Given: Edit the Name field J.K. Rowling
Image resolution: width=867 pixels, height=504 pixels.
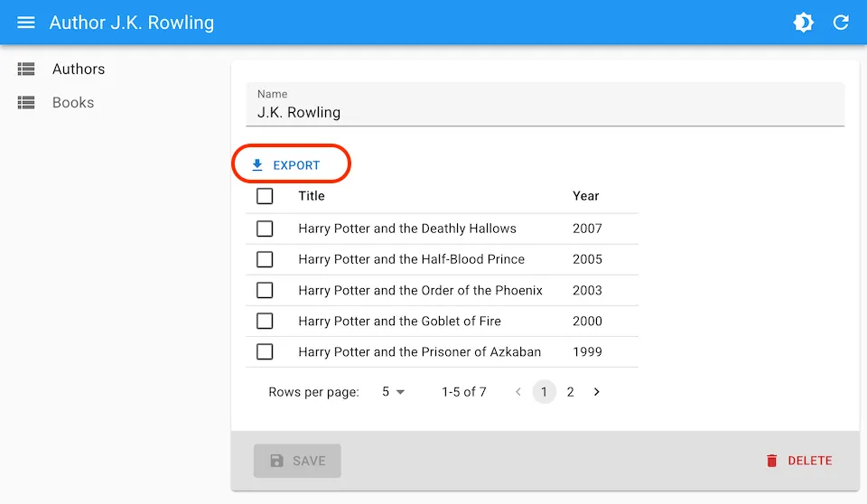Looking at the screenshot, I should 545,105.
